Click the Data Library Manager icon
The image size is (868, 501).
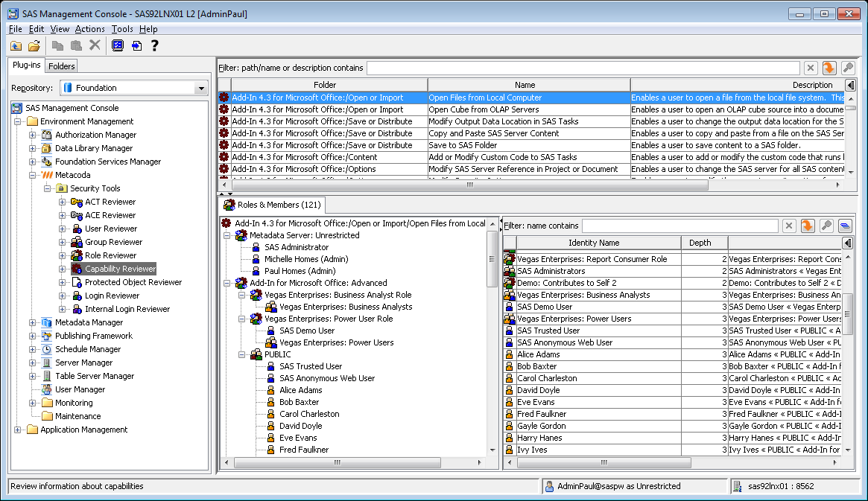point(47,148)
